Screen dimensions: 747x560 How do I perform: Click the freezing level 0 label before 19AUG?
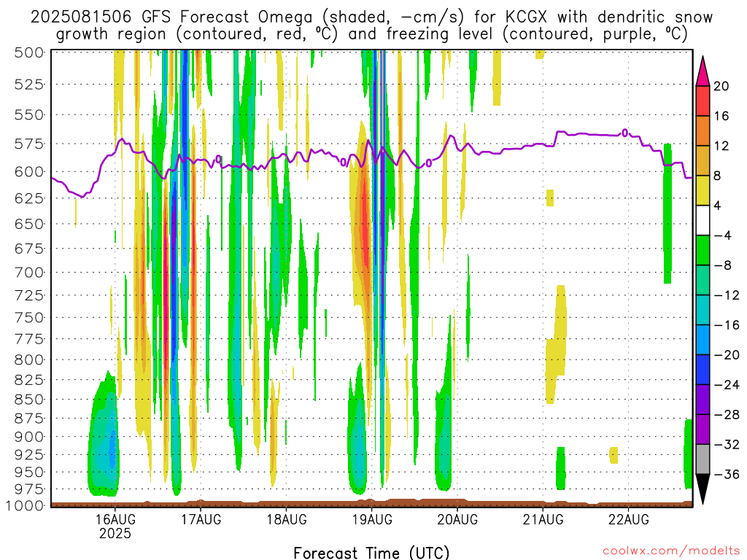[343, 163]
